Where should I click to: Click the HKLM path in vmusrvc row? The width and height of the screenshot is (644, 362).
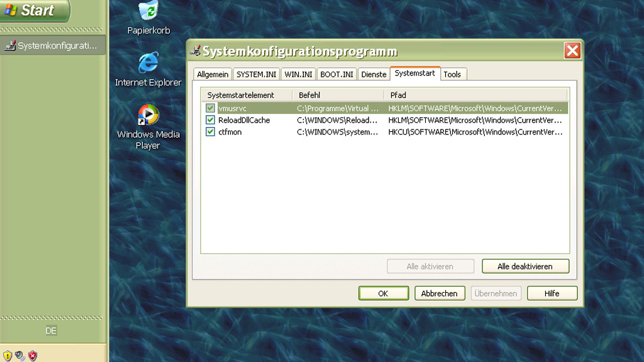(x=475, y=108)
